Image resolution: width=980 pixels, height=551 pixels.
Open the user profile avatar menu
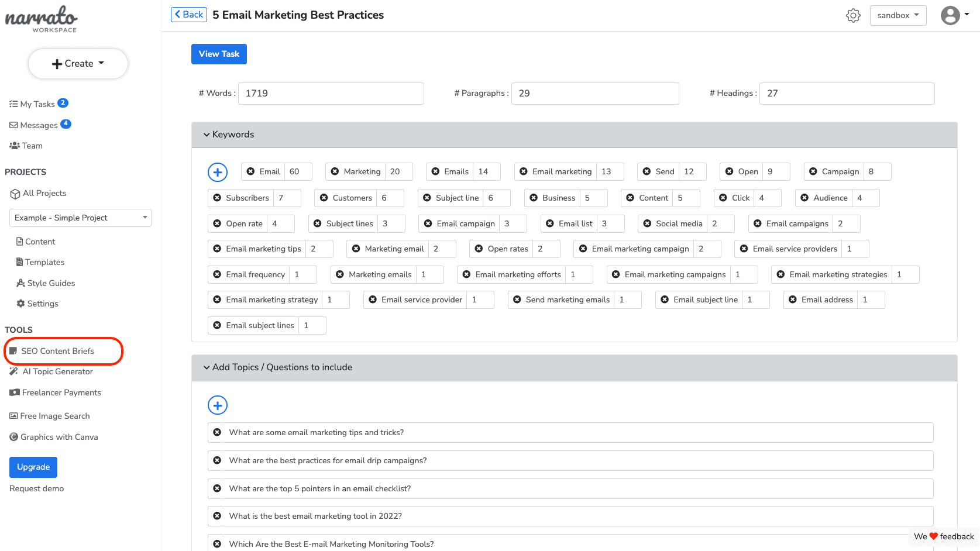(954, 15)
